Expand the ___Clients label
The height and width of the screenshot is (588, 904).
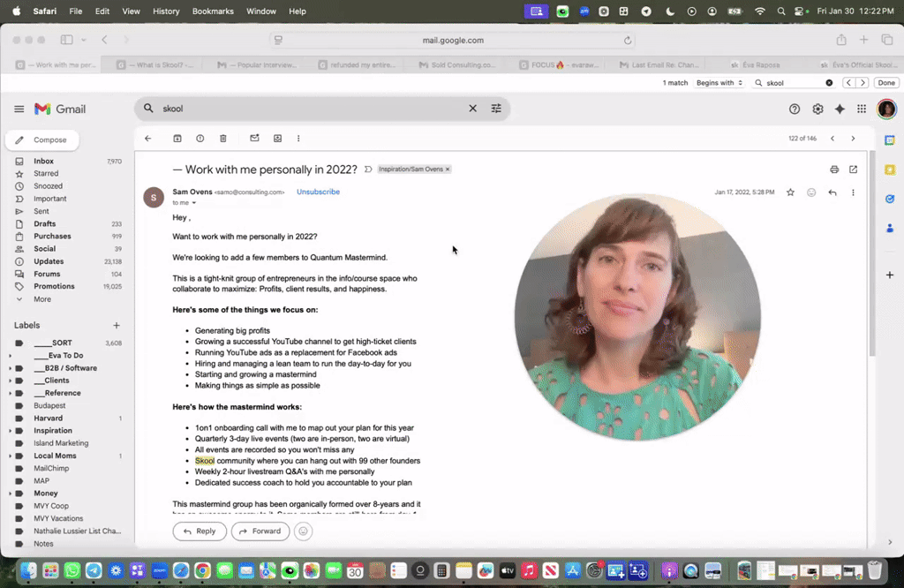(x=10, y=381)
